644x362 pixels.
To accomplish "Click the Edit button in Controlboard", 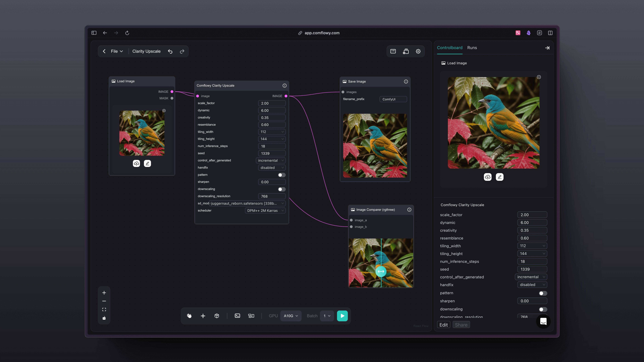I will [444, 325].
